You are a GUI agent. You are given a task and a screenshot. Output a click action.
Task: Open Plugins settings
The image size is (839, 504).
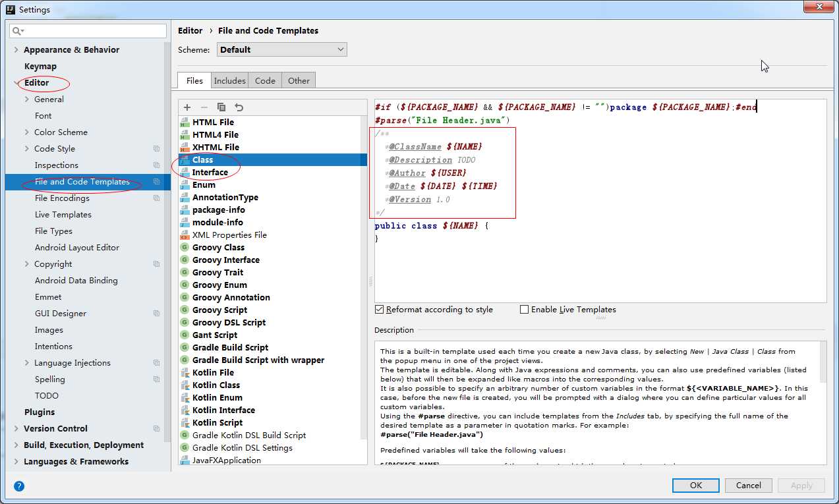pyautogui.click(x=40, y=412)
